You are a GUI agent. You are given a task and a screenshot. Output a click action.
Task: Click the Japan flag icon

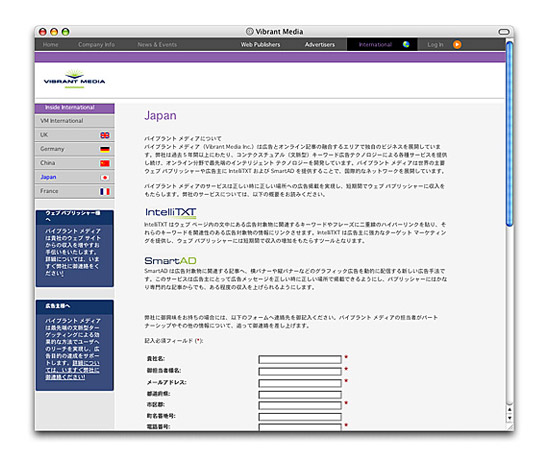click(x=105, y=178)
